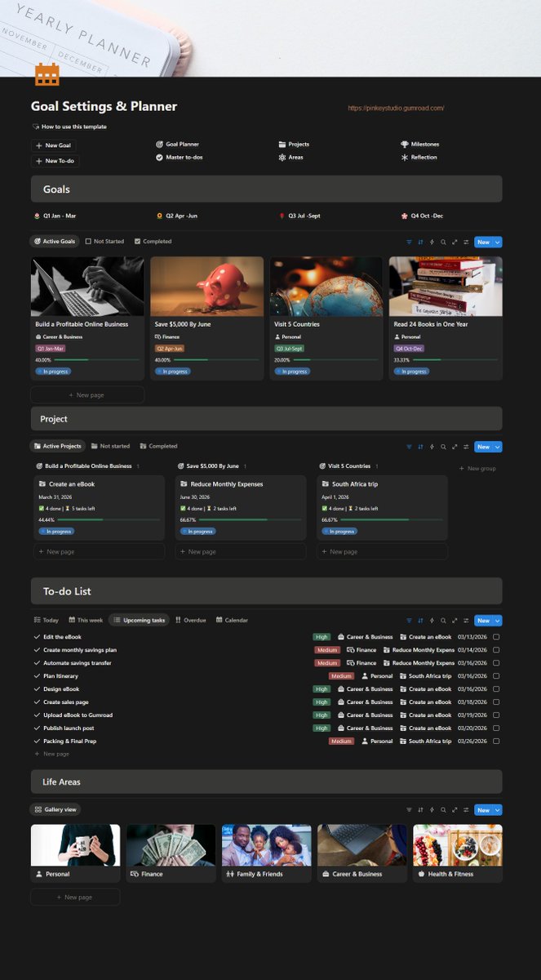Click the expand icon in the To-do List toolbar
Screen dimensions: 541x980
click(x=455, y=621)
